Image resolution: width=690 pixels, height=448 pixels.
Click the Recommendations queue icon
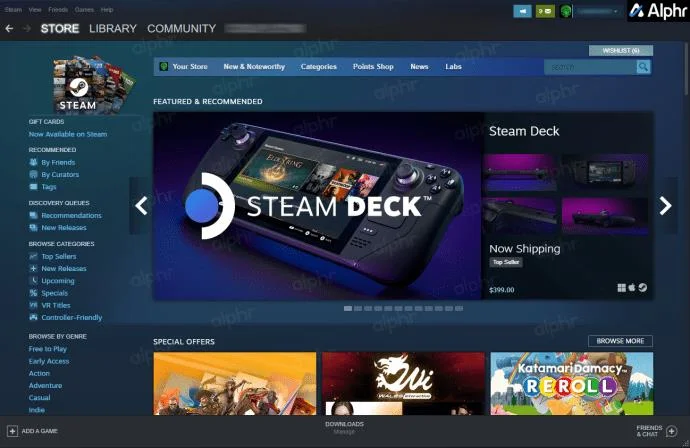click(33, 215)
